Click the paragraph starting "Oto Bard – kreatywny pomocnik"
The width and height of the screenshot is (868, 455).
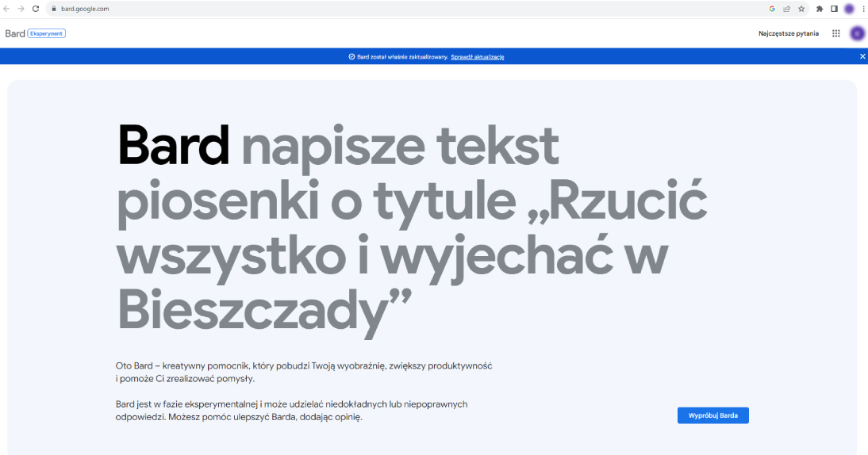(304, 372)
